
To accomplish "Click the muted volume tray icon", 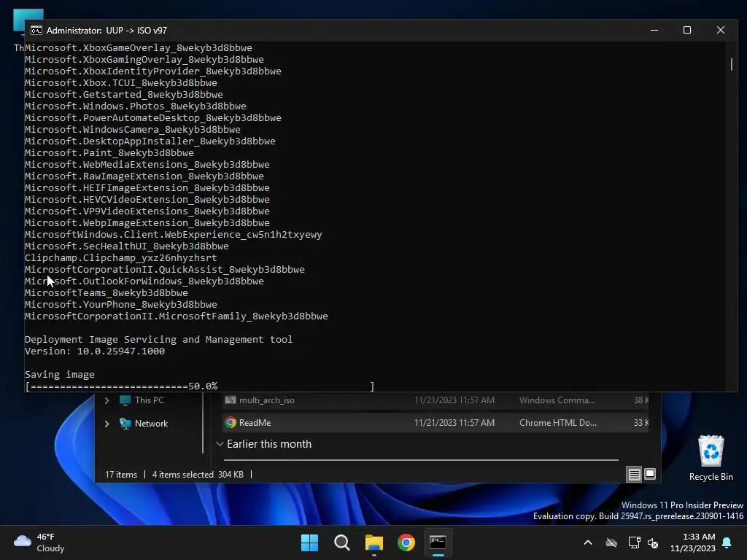I will click(x=653, y=542).
